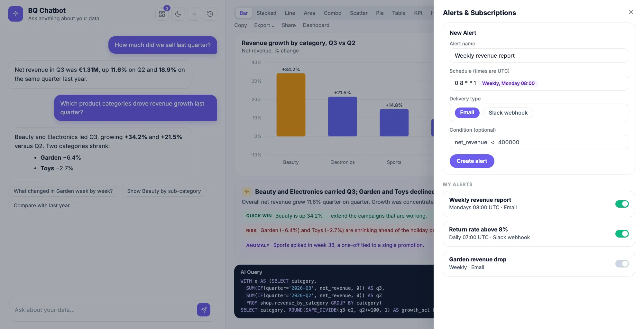Focus the Schedule cron field
644x329 pixels.
[x=539, y=83]
